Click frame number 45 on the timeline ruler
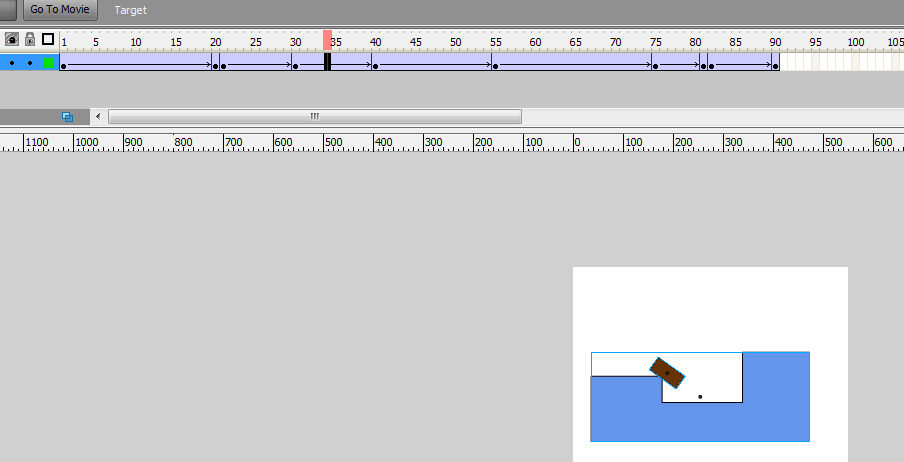Screen dimensions: 904x462 pos(416,42)
